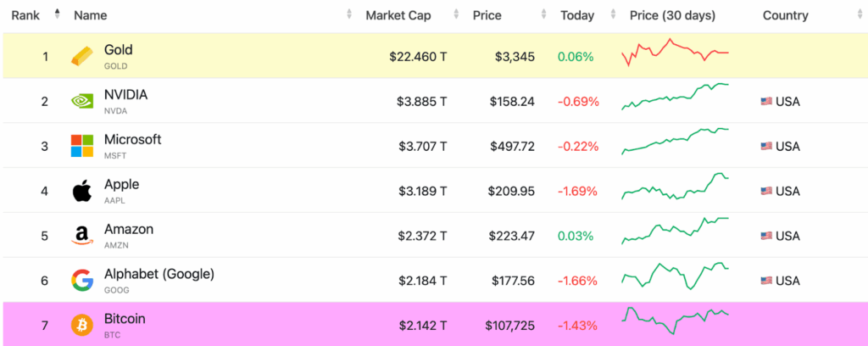The image size is (868, 346).
Task: Click the Bitcoin logo icon
Action: coord(82,325)
